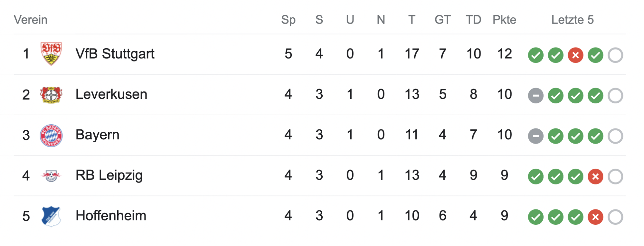The image size is (644, 246).
Task: Click the Hoffenheim club crest
Action: coord(51,216)
